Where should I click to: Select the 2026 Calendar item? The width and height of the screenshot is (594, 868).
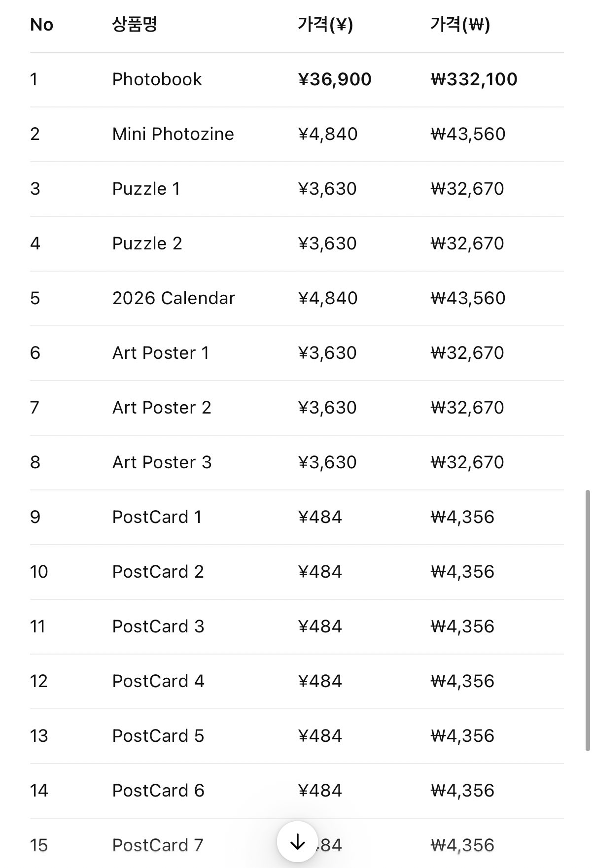point(174,298)
